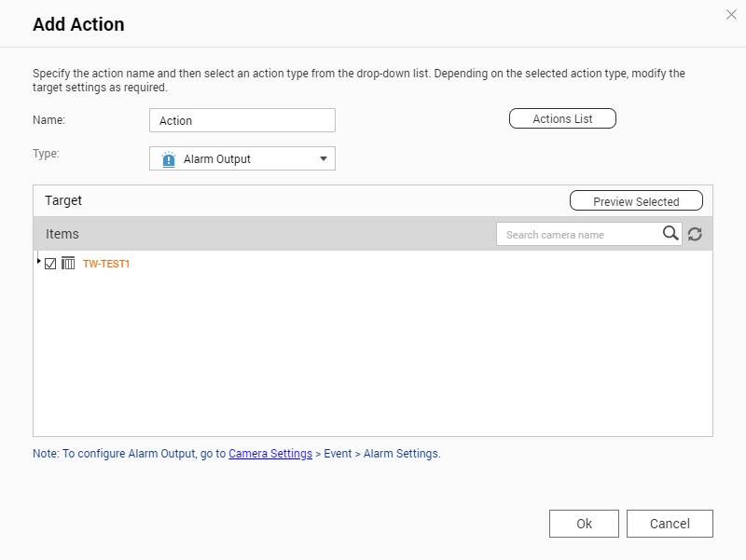
Task: Click the search magnifier icon
Action: click(670, 234)
